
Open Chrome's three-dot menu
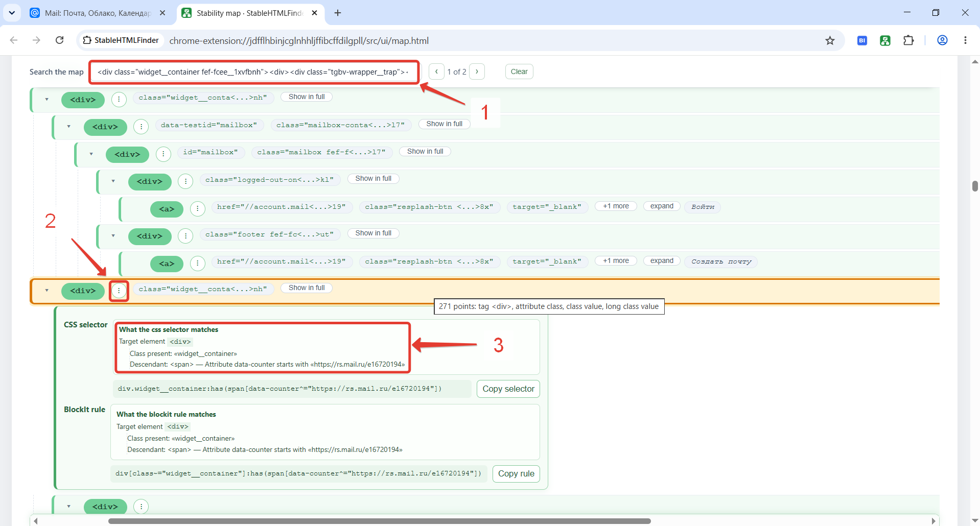965,40
